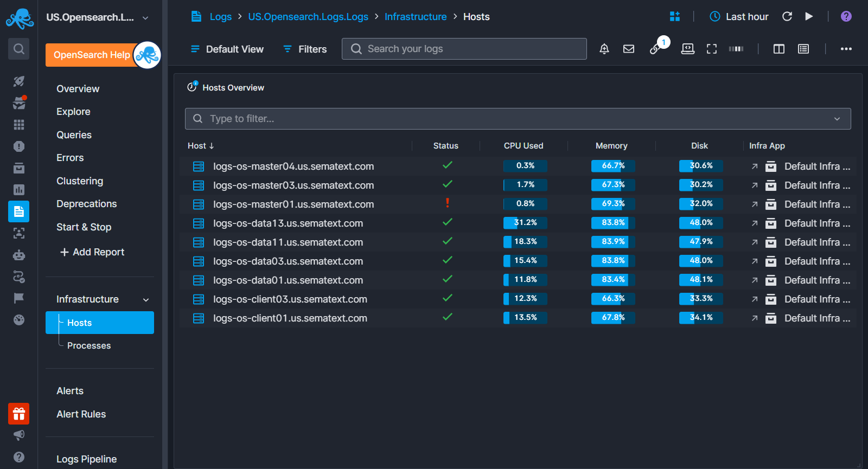Open host logs-os-data03.us.sematext.com
The width and height of the screenshot is (868, 469).
[x=288, y=261]
